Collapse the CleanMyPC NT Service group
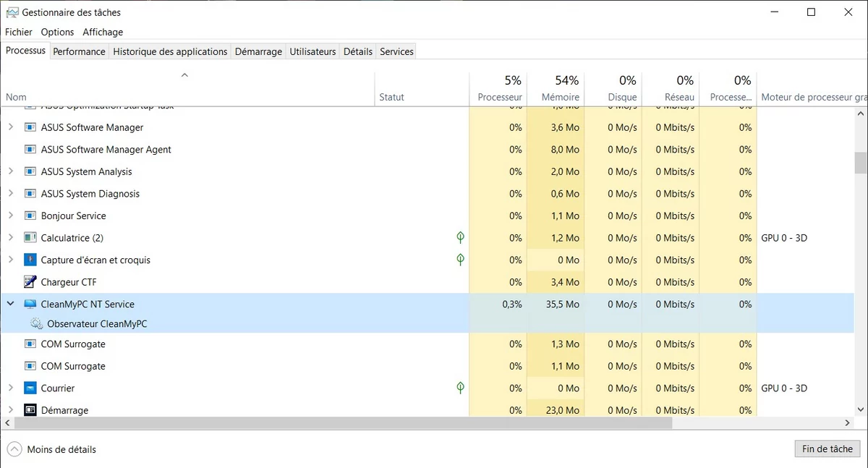 (x=10, y=305)
